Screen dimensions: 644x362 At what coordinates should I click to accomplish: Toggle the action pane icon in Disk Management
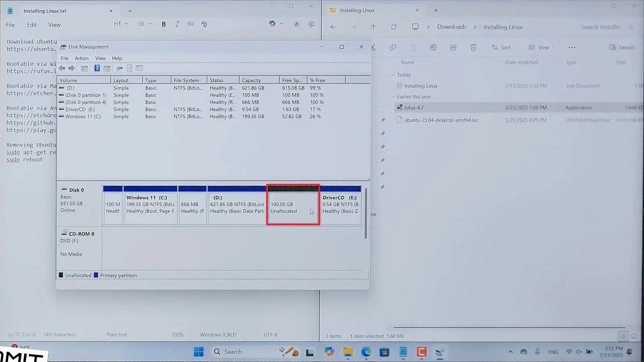pos(107,68)
